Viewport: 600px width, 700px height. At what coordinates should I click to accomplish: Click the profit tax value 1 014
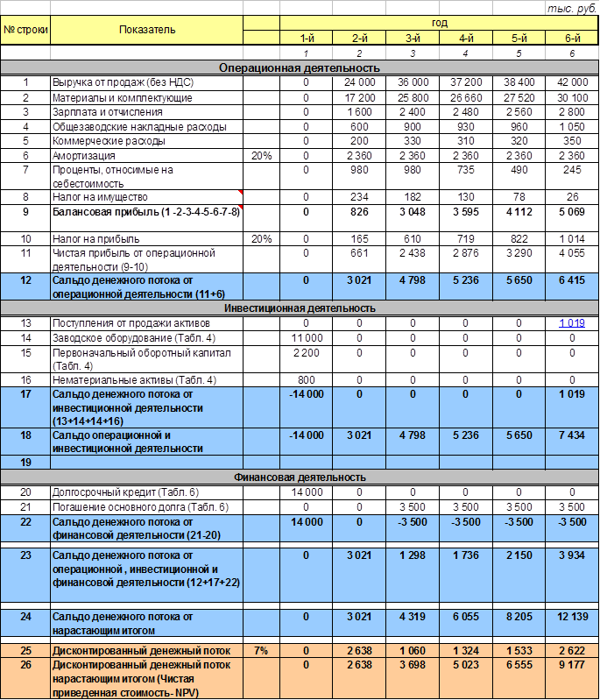[x=572, y=239]
